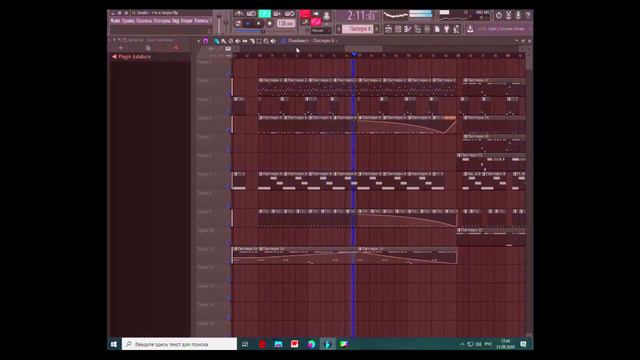The image size is (640, 360).
Task: Click the green countdown-before-recording icon
Action: [x=264, y=14]
